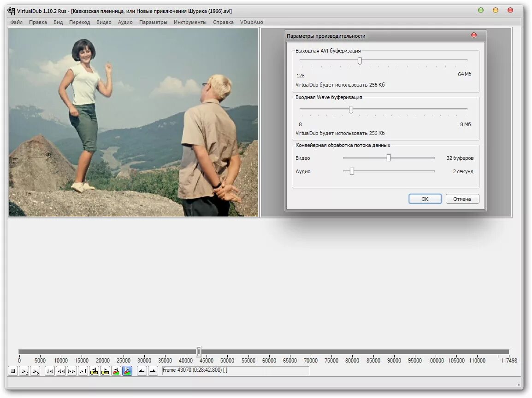Confirm the performance settings with OK
The height and width of the screenshot is (398, 532).
click(x=425, y=199)
